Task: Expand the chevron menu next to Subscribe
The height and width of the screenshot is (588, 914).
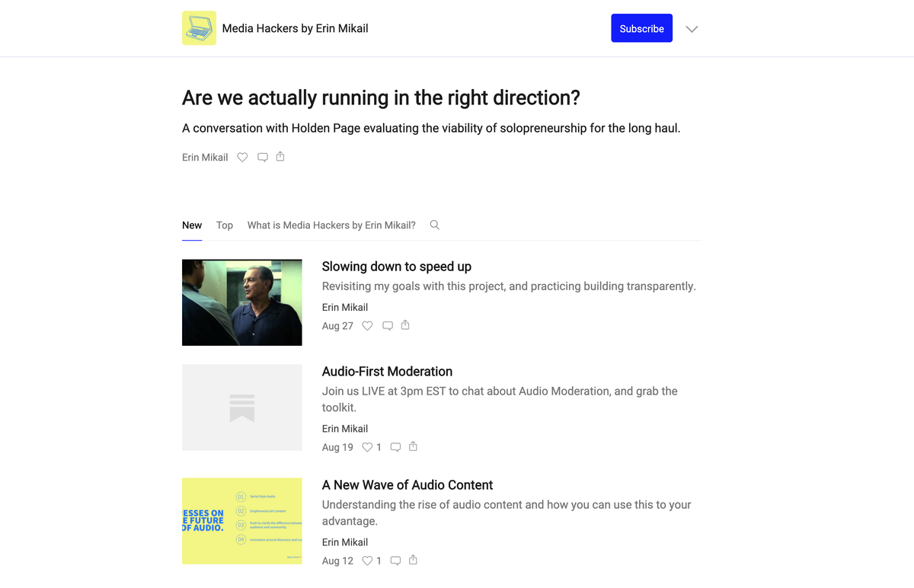Action: pyautogui.click(x=692, y=29)
